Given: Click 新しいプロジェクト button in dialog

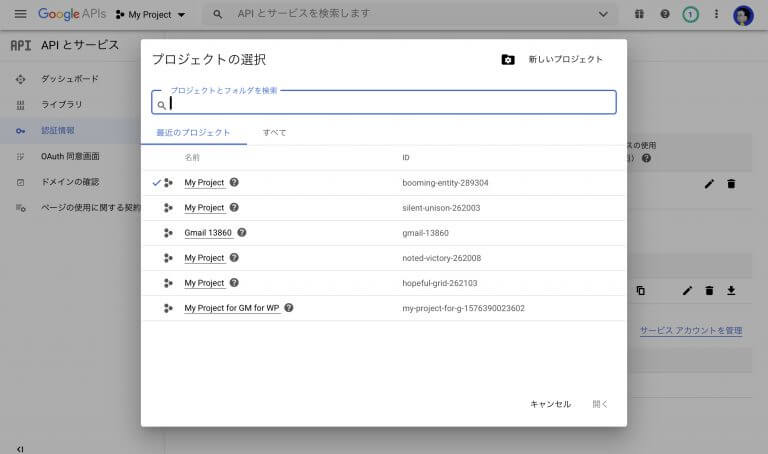Looking at the screenshot, I should [565, 59].
